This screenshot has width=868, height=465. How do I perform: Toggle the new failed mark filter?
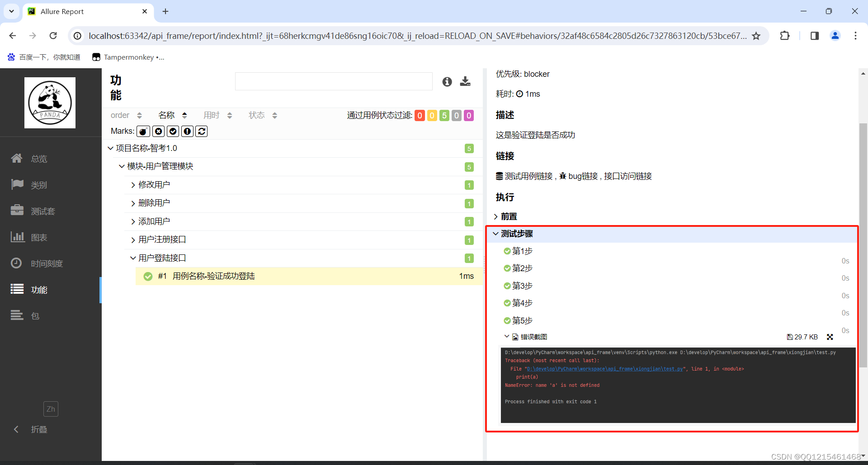pyautogui.click(x=158, y=131)
